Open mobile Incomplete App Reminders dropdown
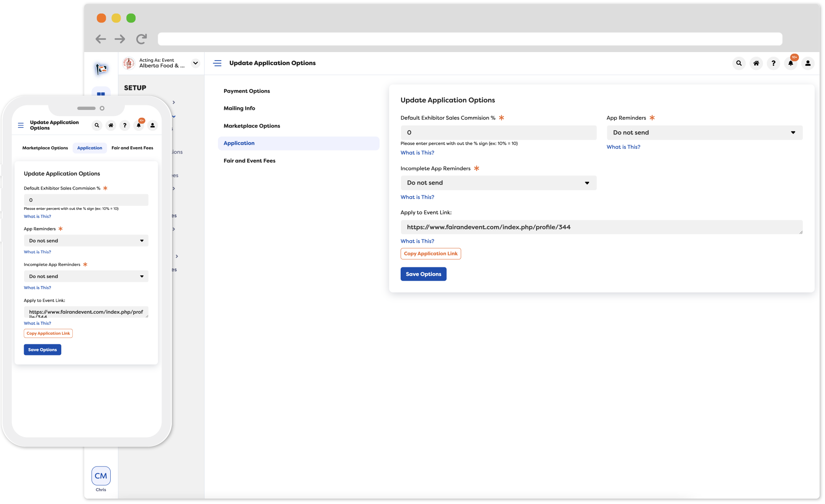825x504 pixels. pos(86,276)
